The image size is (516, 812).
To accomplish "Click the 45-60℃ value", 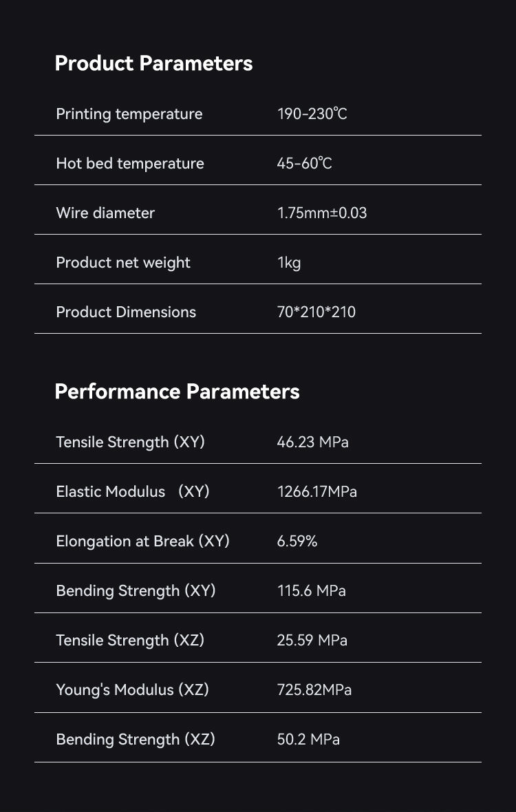I will (x=304, y=164).
